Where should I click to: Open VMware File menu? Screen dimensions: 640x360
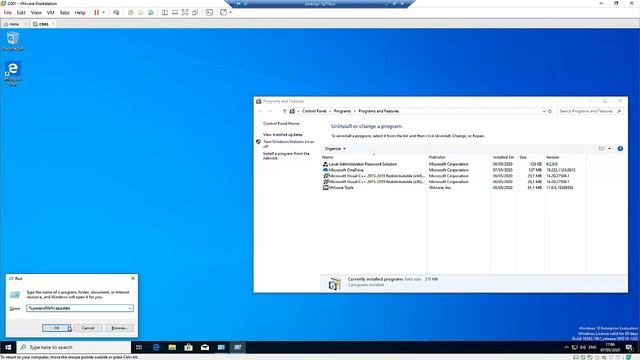pyautogui.click(x=8, y=13)
